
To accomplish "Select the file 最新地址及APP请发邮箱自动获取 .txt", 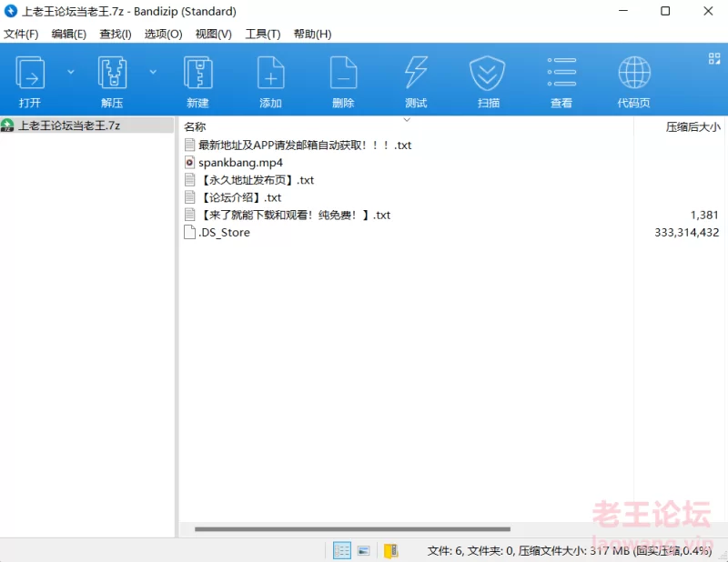I will 305,146.
